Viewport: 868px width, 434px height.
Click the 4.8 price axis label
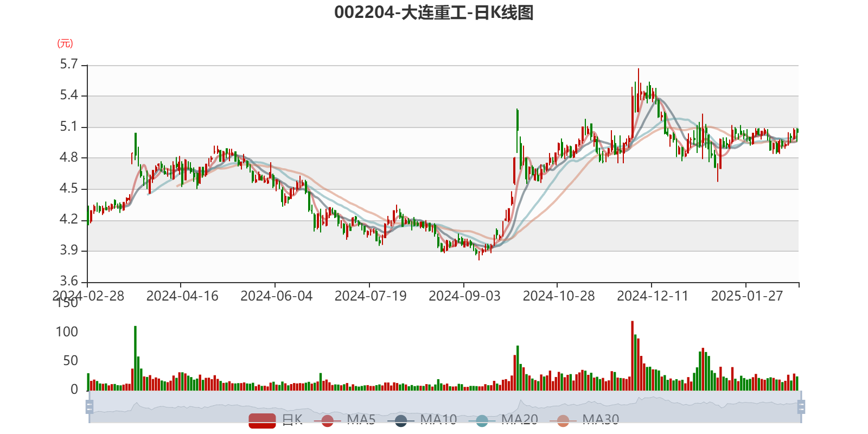(69, 157)
